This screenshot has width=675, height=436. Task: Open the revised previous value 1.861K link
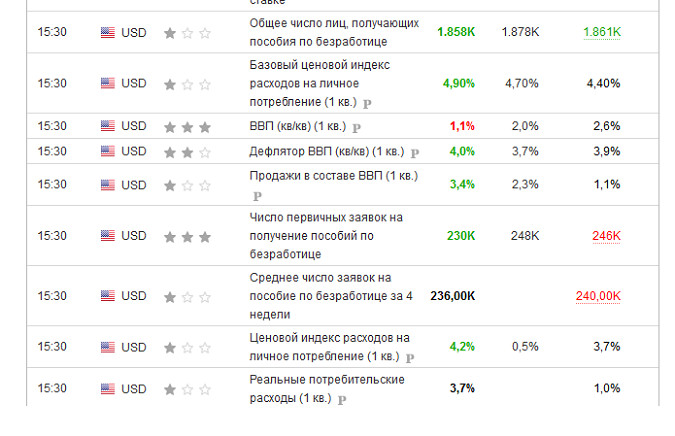click(603, 33)
